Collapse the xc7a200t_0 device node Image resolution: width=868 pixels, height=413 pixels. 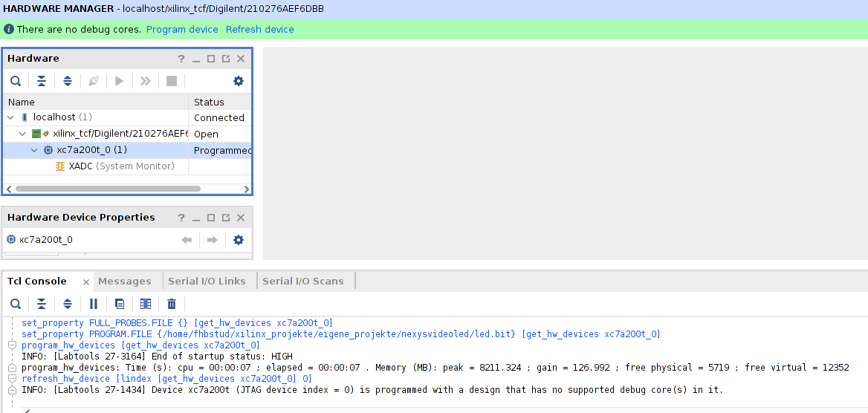click(x=35, y=150)
